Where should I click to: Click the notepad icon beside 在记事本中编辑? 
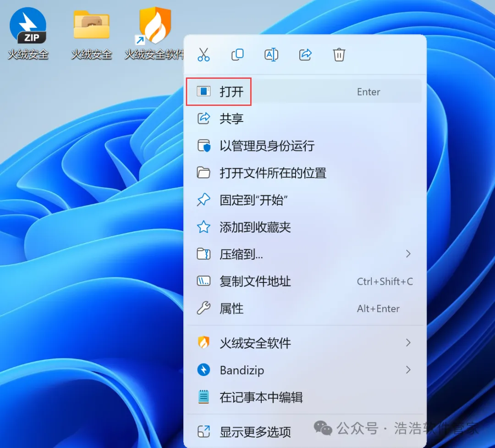tap(203, 397)
